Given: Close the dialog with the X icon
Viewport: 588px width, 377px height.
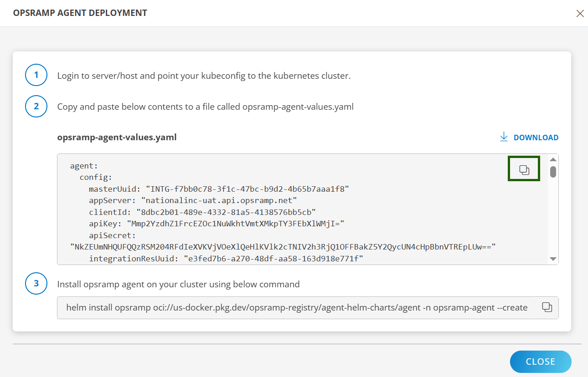Looking at the screenshot, I should (580, 13).
